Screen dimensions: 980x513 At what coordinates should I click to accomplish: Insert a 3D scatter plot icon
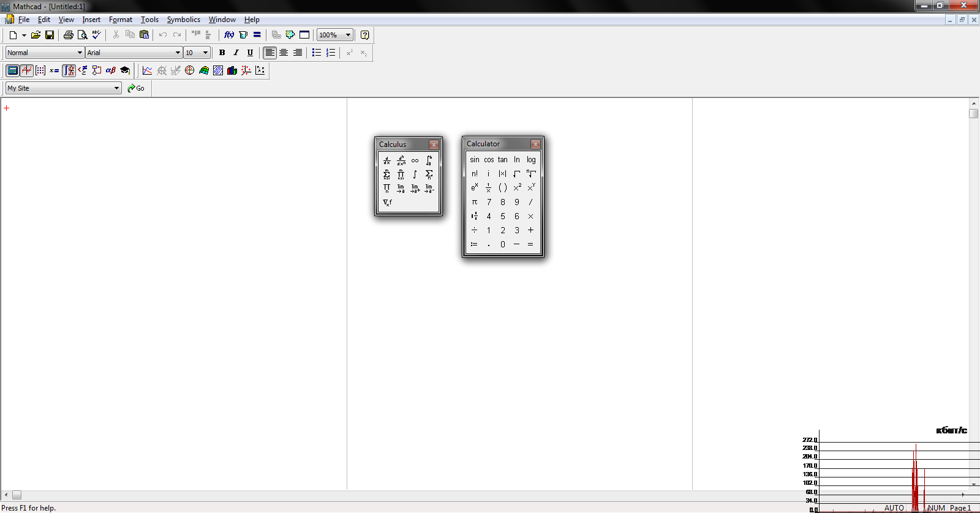[246, 70]
